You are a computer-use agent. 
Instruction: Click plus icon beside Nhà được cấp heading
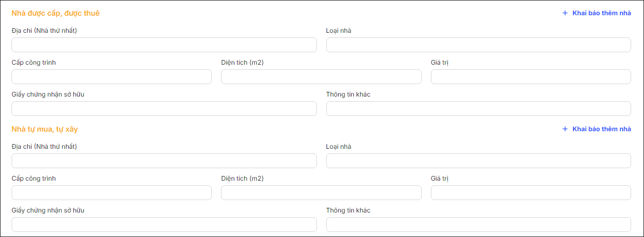coord(565,13)
